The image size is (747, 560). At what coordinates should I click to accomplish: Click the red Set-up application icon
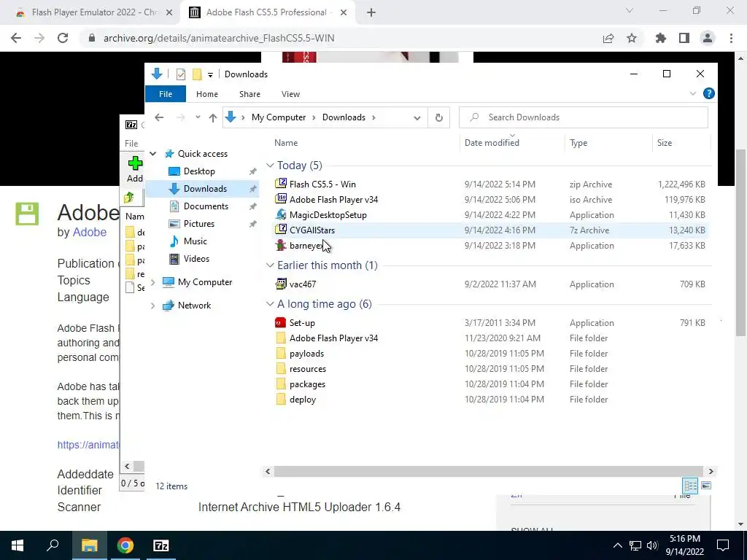coord(281,322)
